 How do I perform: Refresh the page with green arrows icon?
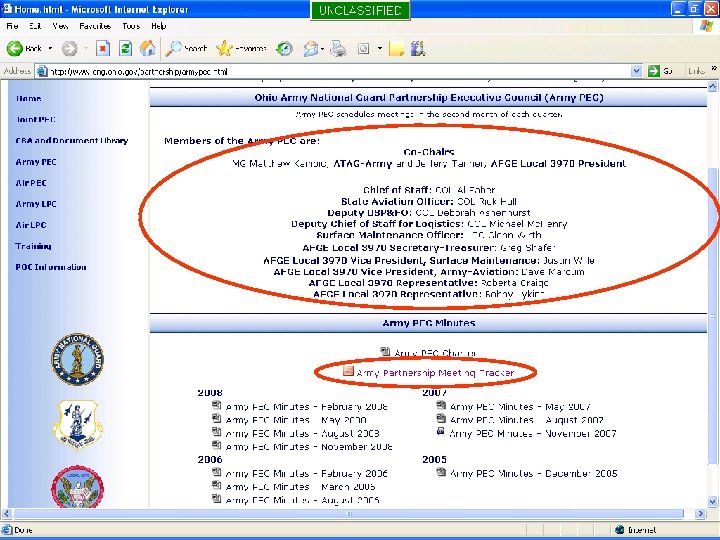[x=125, y=48]
